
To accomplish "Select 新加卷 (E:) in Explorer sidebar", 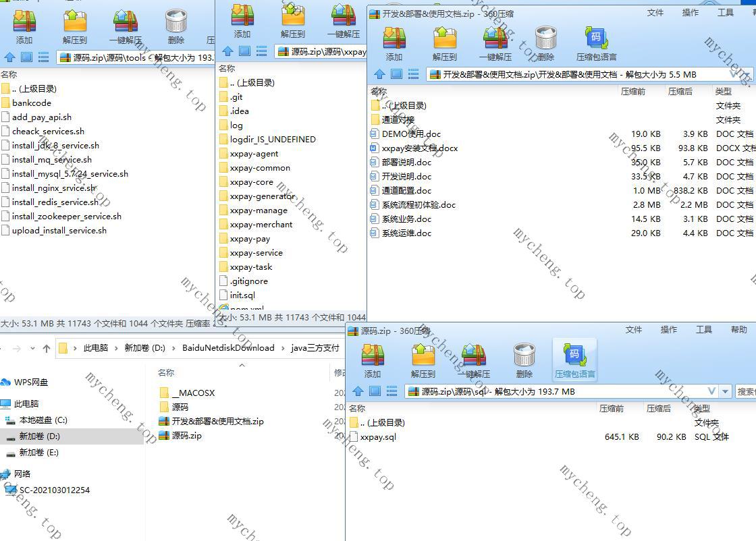I will (x=38, y=453).
